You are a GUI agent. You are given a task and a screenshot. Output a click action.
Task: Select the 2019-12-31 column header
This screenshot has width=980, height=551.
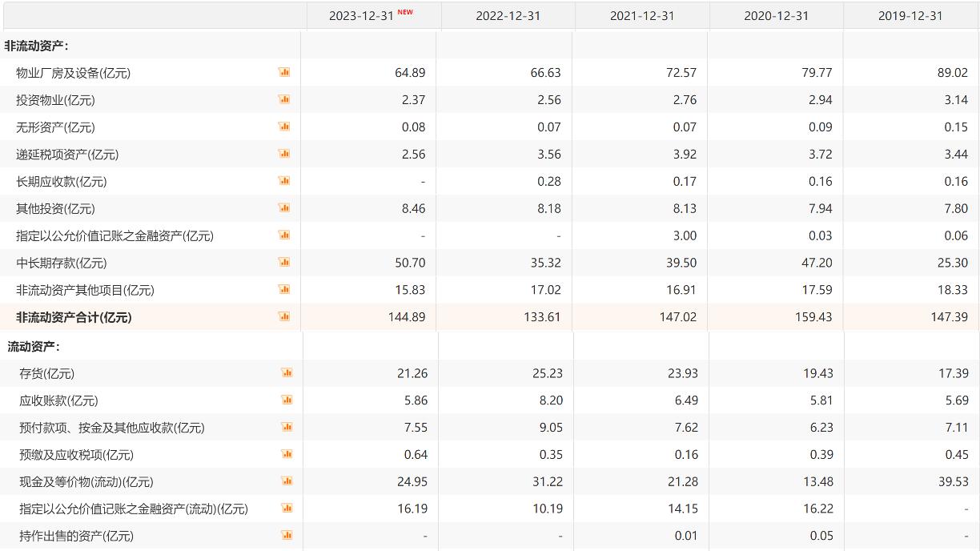[910, 16]
